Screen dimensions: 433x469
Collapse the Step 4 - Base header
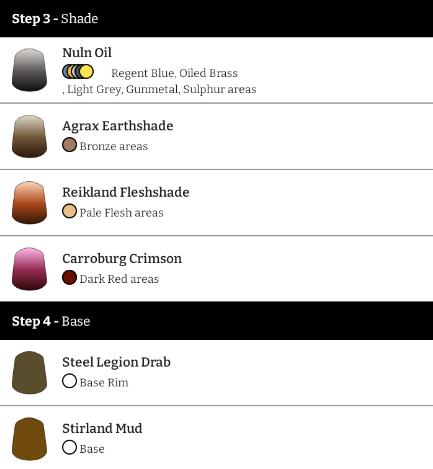point(216,321)
